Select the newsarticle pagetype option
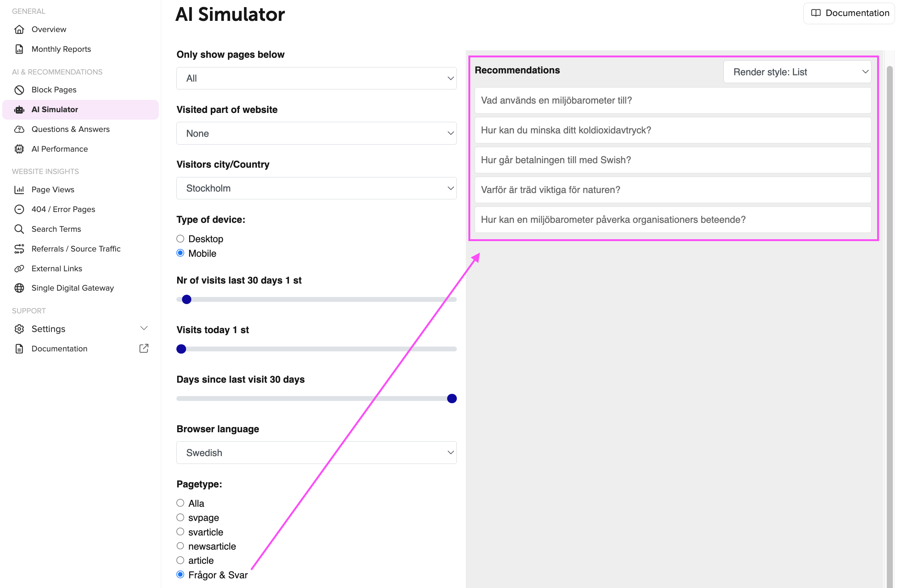This screenshot has height=588, width=901. (180, 546)
